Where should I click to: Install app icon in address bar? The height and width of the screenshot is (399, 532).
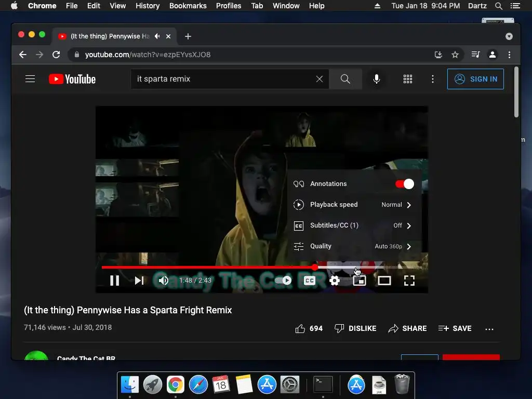[x=438, y=55]
